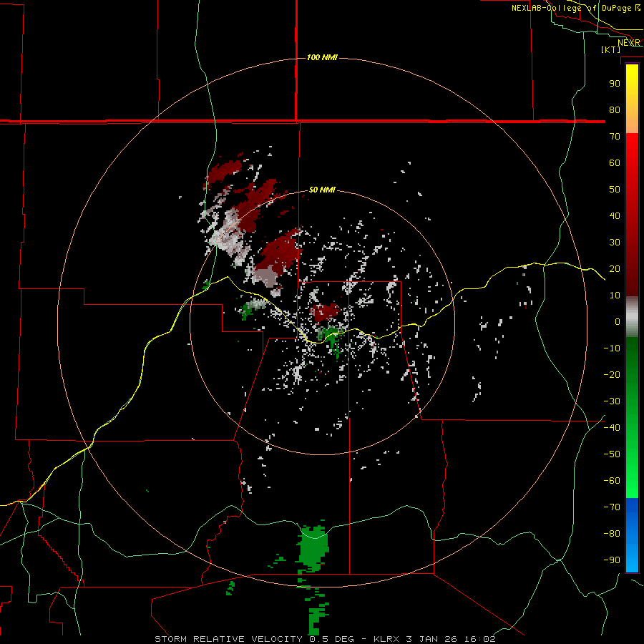
Task: Click the -60 value on the velocity scale
Action: (x=612, y=481)
